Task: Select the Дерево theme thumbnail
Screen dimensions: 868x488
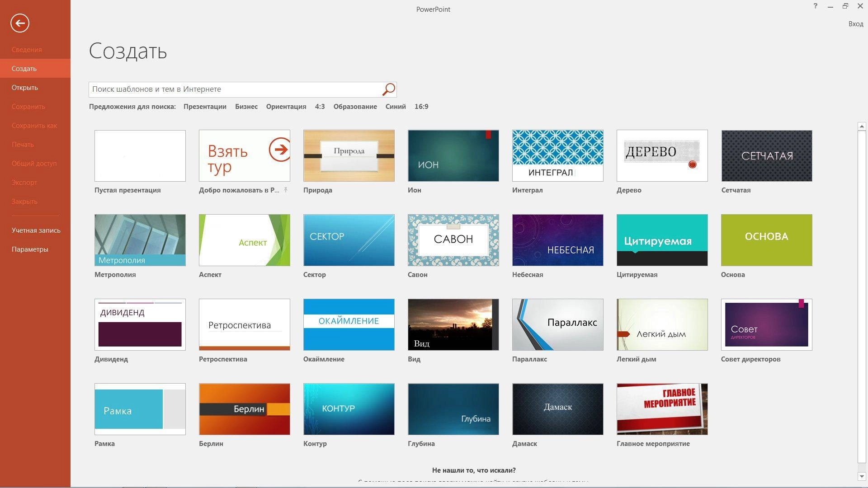Action: point(662,156)
